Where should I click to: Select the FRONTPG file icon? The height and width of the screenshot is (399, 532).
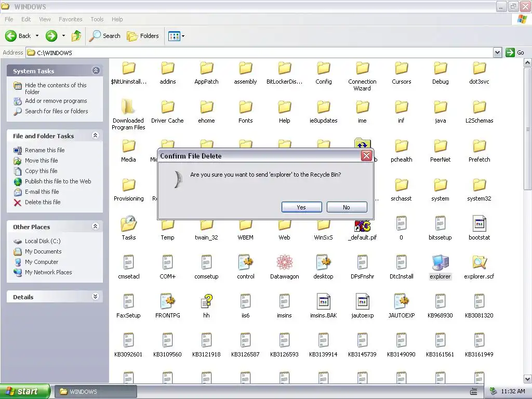[x=167, y=301]
